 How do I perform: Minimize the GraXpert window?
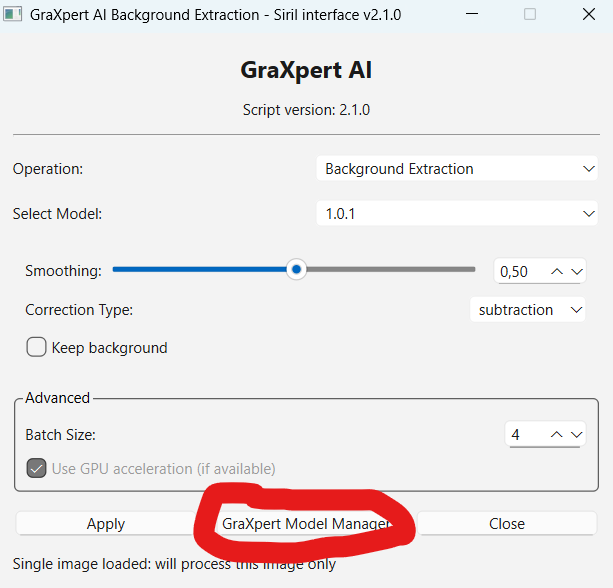[x=472, y=14]
